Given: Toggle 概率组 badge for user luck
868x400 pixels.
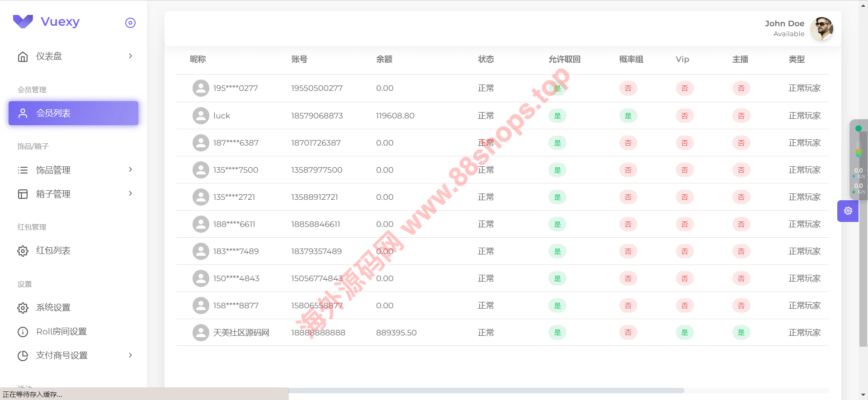Looking at the screenshot, I should [x=628, y=116].
